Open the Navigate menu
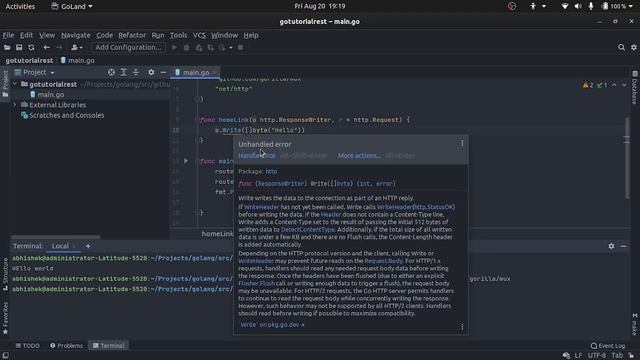 pos(76,35)
